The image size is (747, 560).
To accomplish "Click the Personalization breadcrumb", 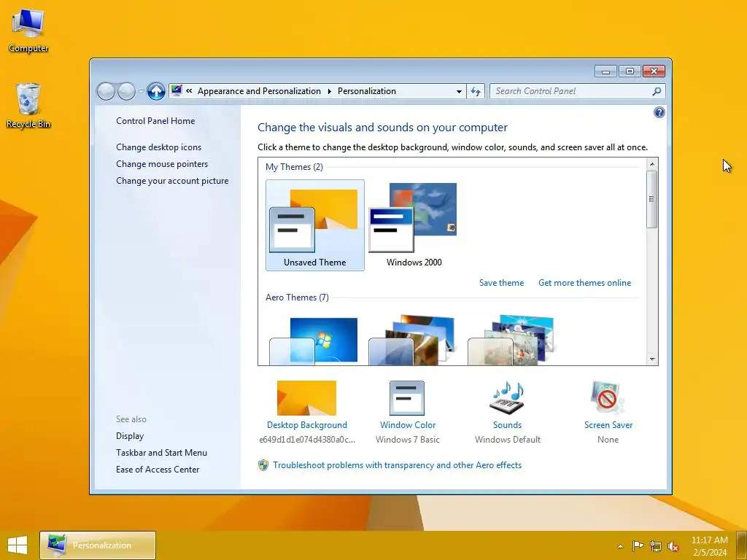I will [x=367, y=91].
